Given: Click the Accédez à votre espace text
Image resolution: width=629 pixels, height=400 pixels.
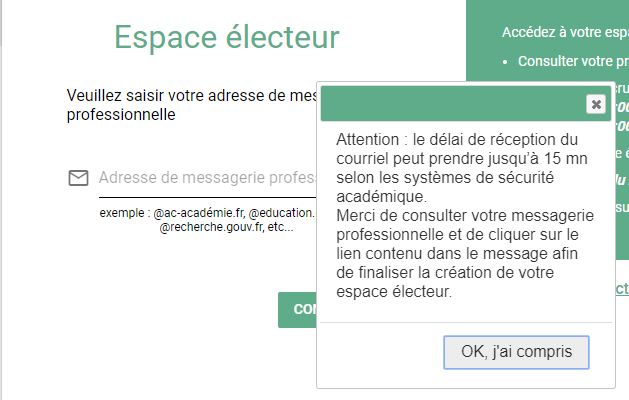Looking at the screenshot, I should [x=565, y=32].
